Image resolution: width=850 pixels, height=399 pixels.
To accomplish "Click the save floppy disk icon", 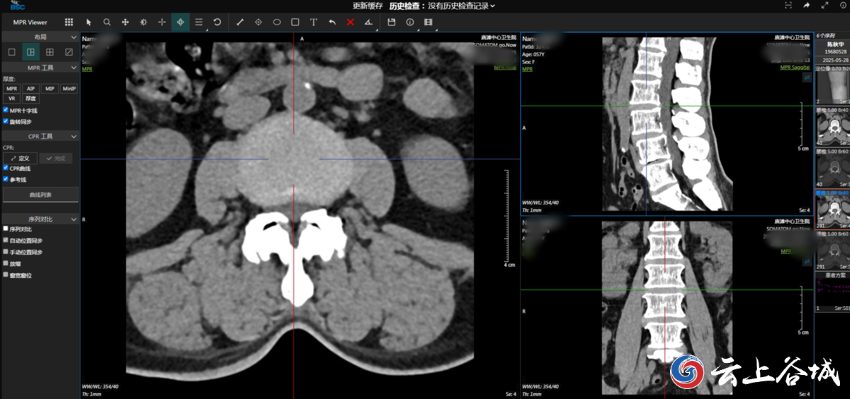I will pyautogui.click(x=391, y=22).
